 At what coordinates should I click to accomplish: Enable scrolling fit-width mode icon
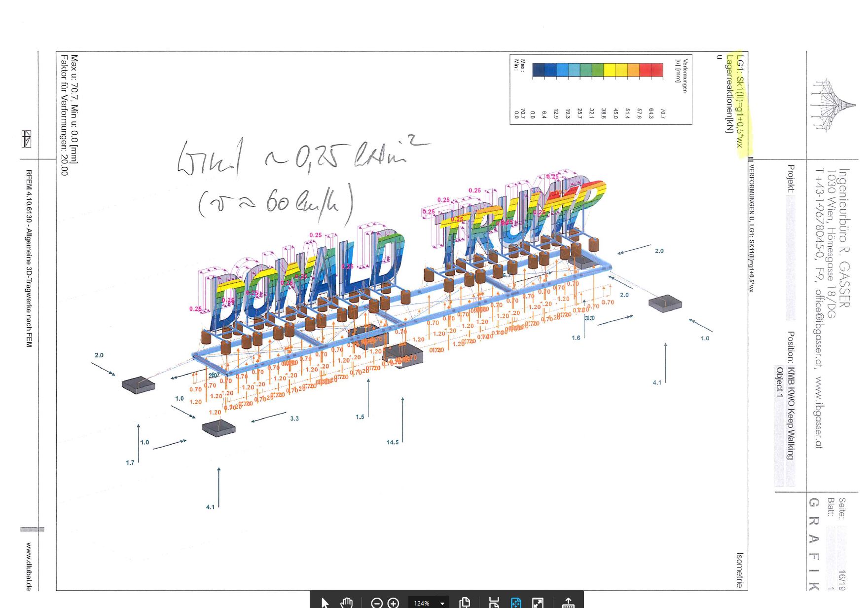pyautogui.click(x=494, y=603)
